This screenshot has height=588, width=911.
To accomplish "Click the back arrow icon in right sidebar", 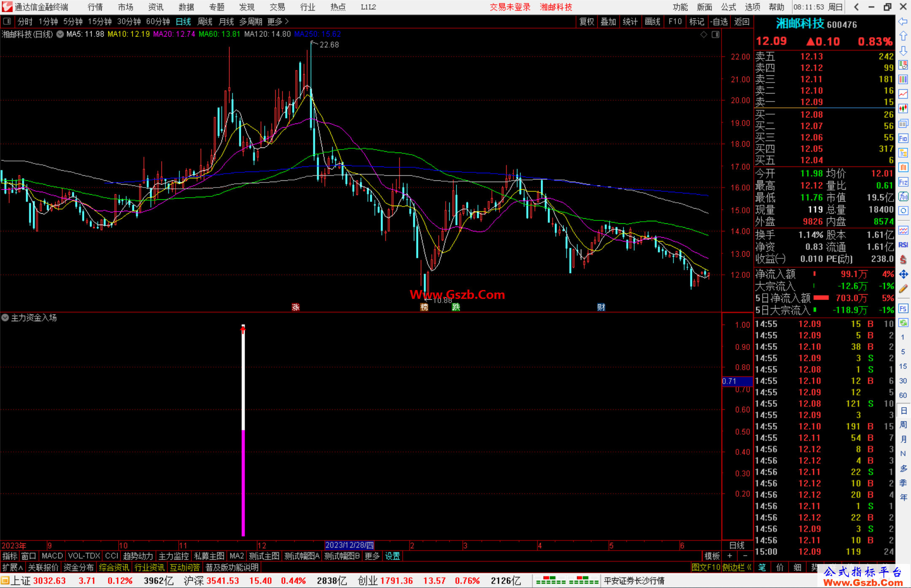I will pyautogui.click(x=903, y=21).
